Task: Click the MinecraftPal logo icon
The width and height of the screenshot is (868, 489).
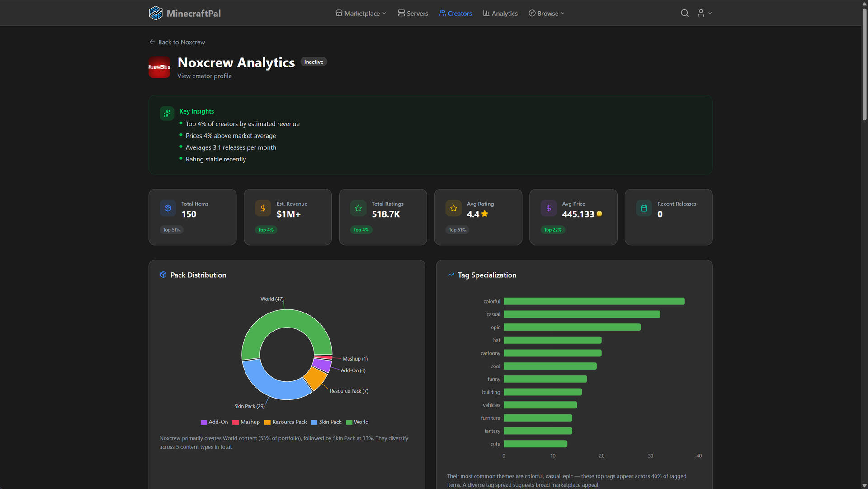Action: (x=156, y=13)
